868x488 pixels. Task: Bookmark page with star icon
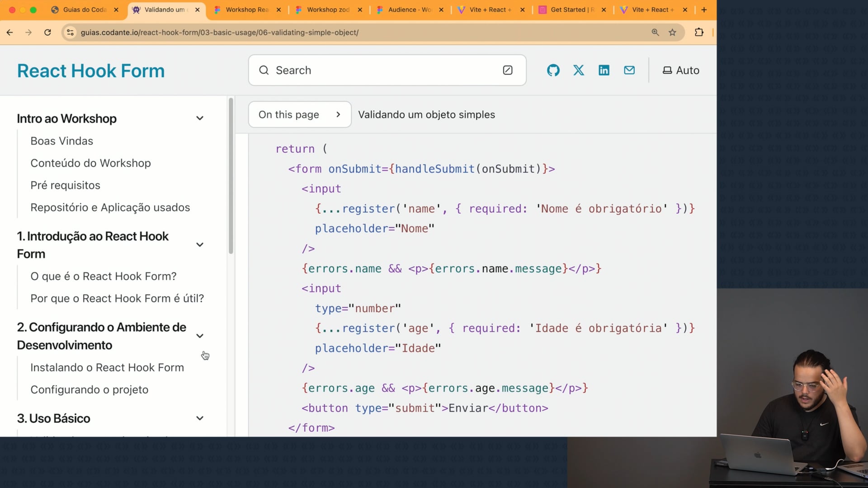click(673, 33)
